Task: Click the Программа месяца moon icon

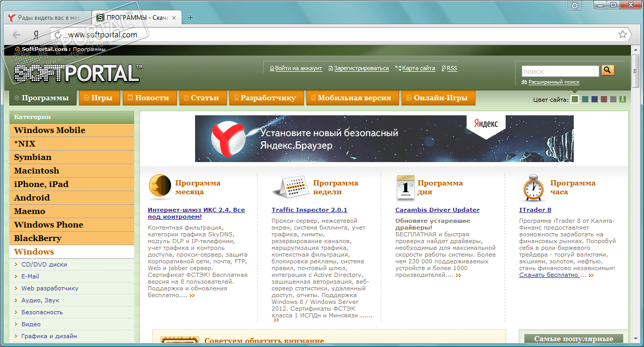Action: [159, 187]
